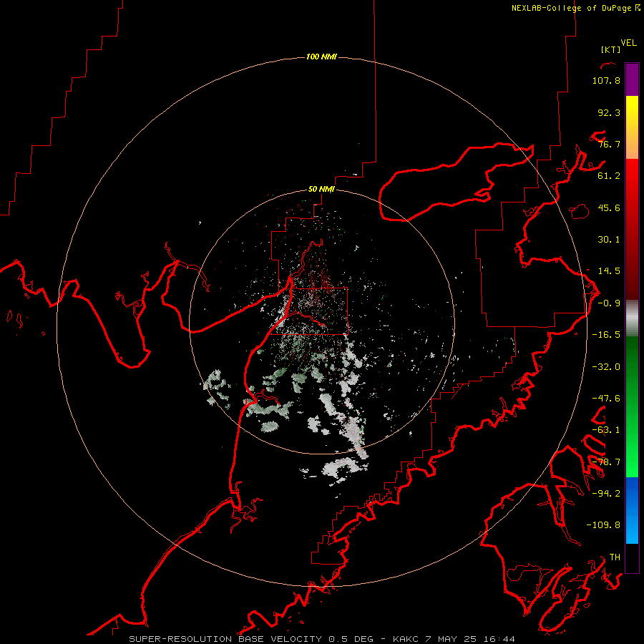The width and height of the screenshot is (644, 644).
Task: Click the TH legend label
Action: click(615, 557)
